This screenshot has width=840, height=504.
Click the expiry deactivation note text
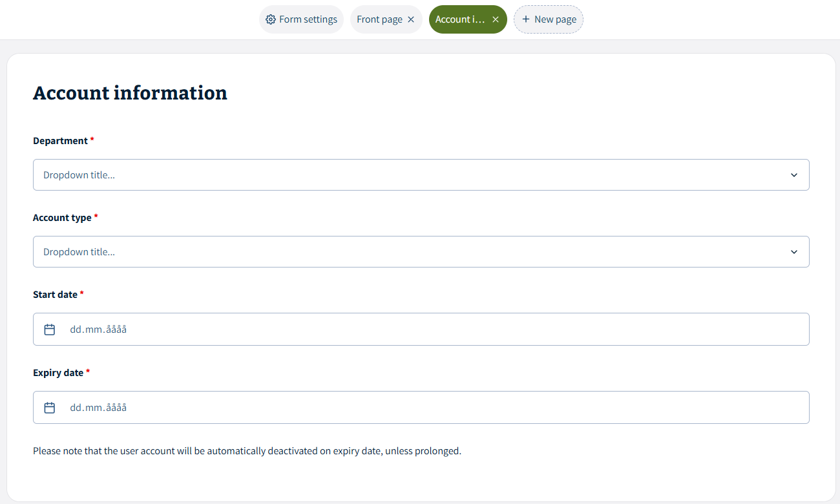(247, 451)
